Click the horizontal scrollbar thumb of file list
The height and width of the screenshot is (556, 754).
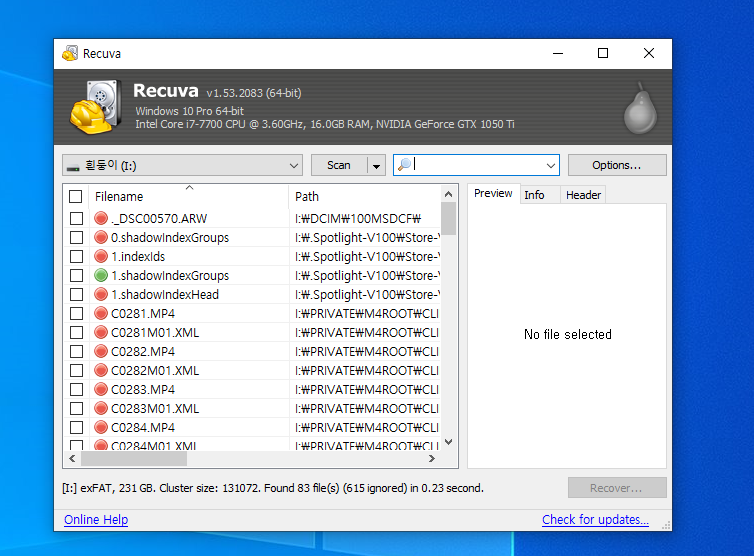tap(134, 459)
